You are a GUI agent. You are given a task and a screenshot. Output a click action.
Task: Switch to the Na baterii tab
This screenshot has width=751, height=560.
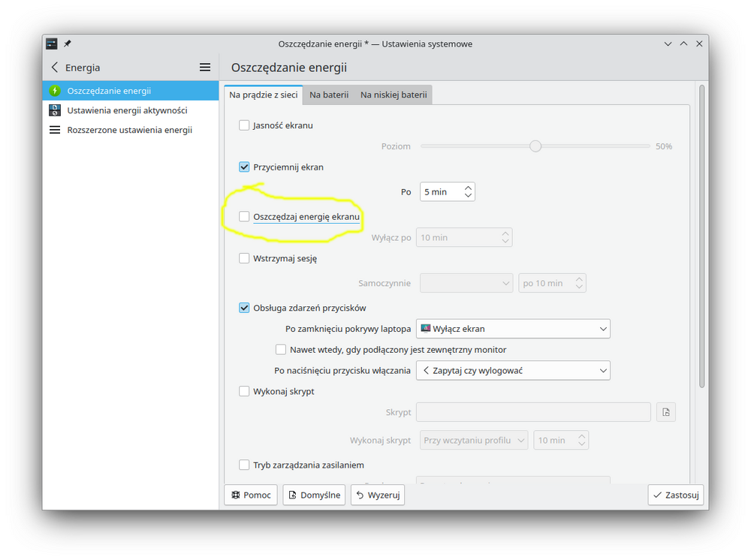[329, 95]
